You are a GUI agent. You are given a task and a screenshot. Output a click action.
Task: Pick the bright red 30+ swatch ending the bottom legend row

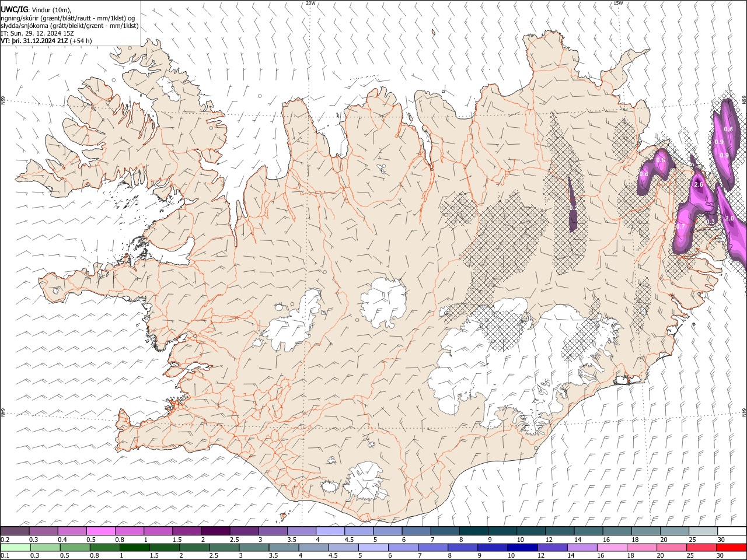(x=731, y=547)
